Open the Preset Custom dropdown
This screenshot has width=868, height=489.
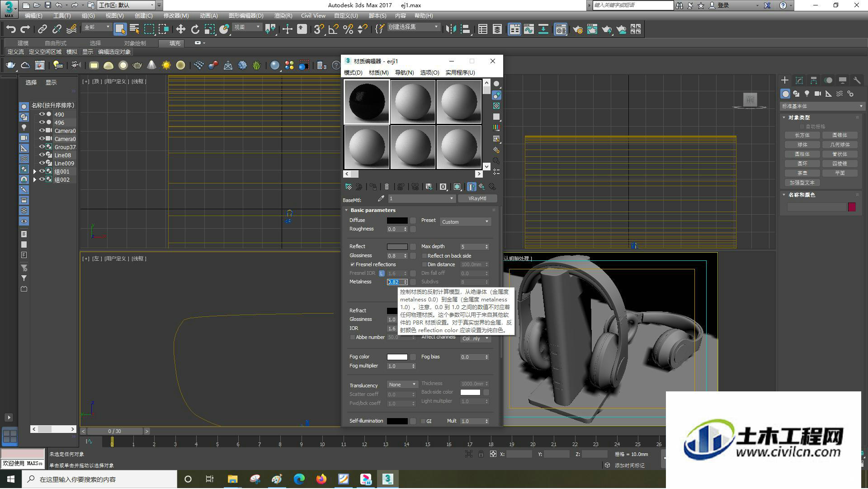pos(465,222)
